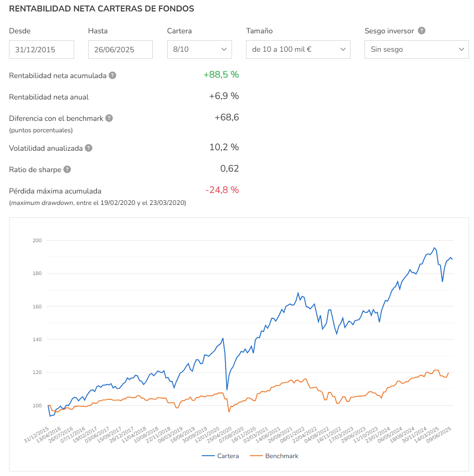Click the 09/06/2025 x-axis date label

coord(439,435)
